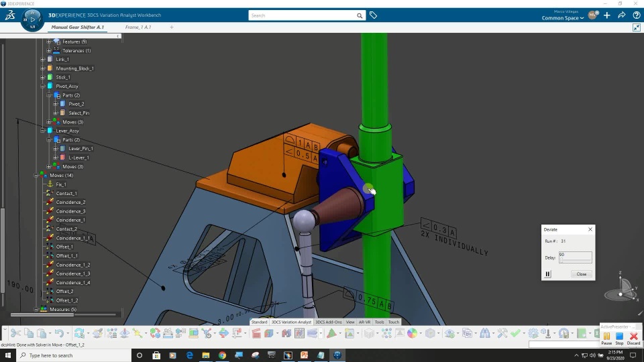Select the AR-VR toolbar tab
The image size is (644, 362).
364,322
